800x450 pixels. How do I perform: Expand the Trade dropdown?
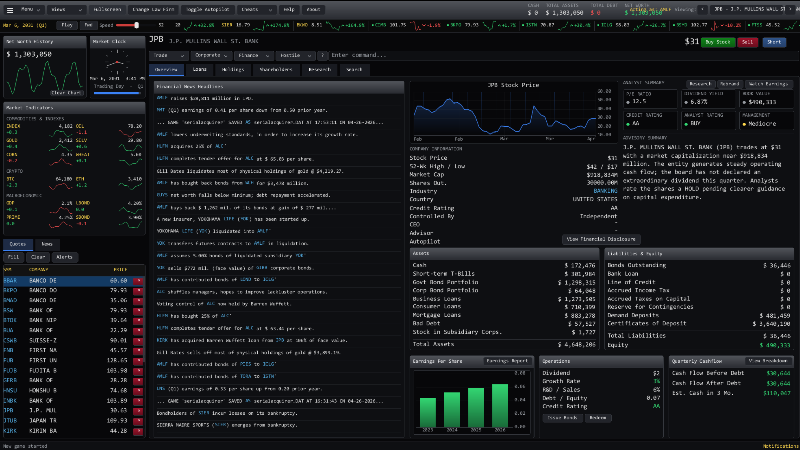coord(168,55)
